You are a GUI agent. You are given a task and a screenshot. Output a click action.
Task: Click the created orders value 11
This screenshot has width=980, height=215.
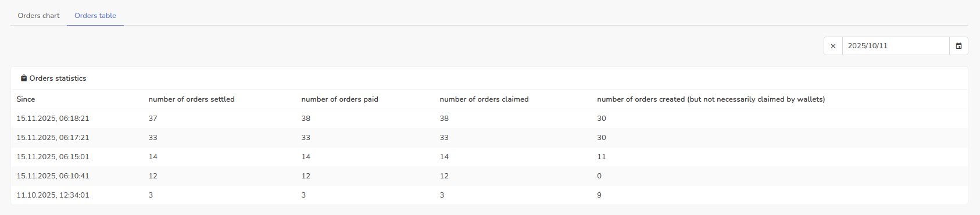[602, 156]
